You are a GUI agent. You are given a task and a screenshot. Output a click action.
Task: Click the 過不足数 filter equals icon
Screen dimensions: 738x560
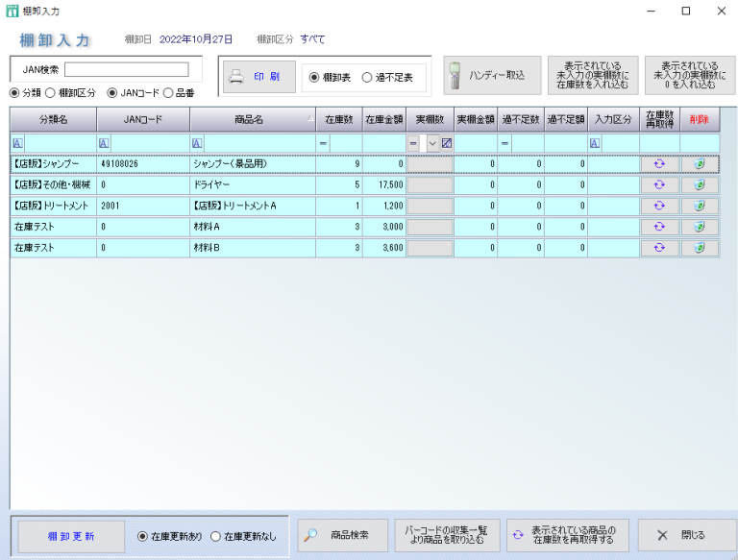click(x=504, y=143)
